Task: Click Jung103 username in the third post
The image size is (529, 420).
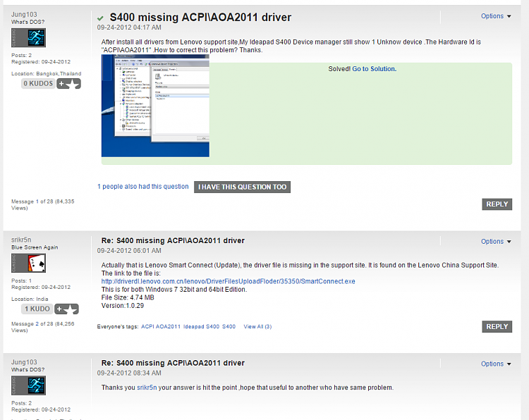Action: tap(24, 362)
